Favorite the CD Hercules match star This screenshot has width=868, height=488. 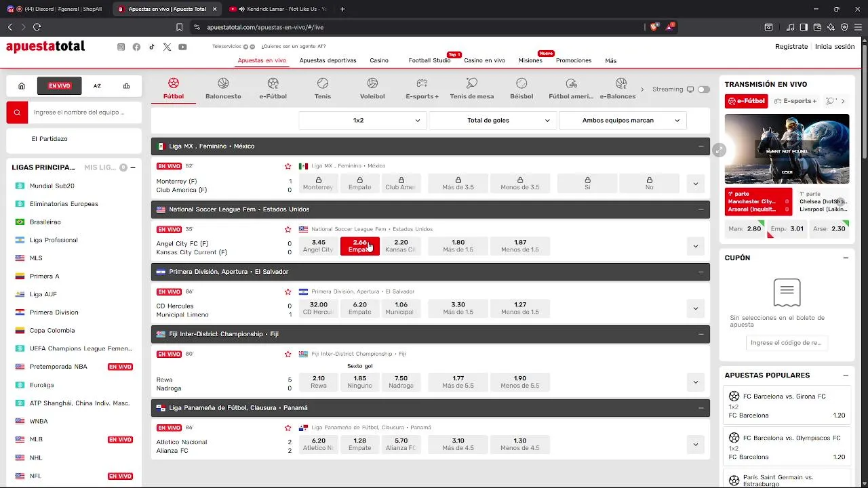[x=288, y=291]
